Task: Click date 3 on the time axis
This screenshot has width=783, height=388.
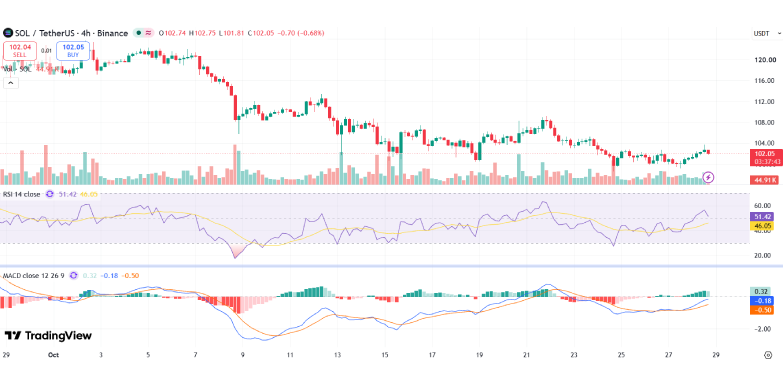Action: point(101,355)
